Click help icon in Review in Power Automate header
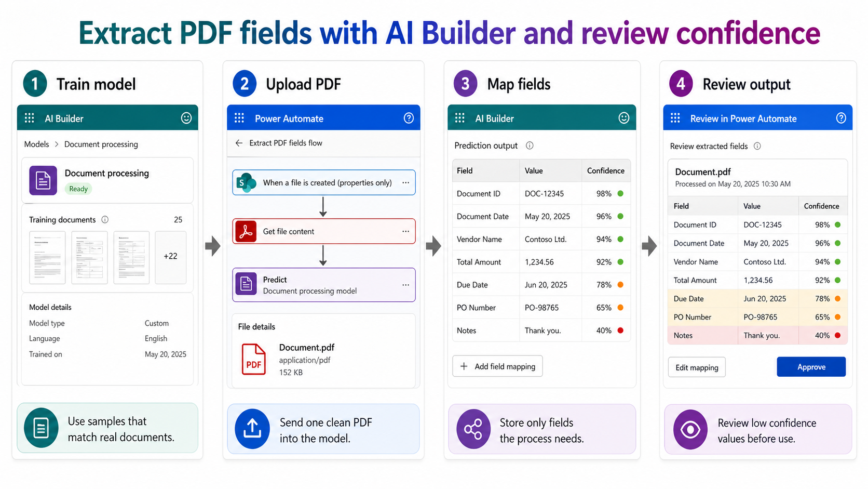This screenshot has height=489, width=868. (841, 118)
